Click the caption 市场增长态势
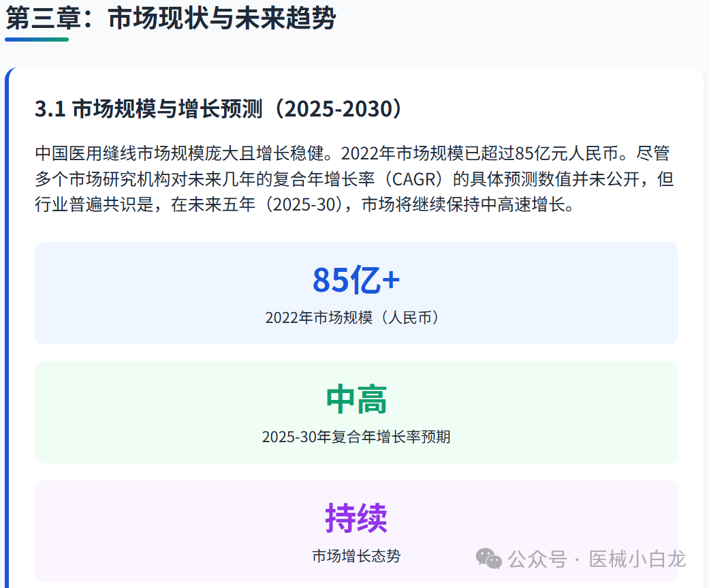The height and width of the screenshot is (588, 709). pos(356,556)
